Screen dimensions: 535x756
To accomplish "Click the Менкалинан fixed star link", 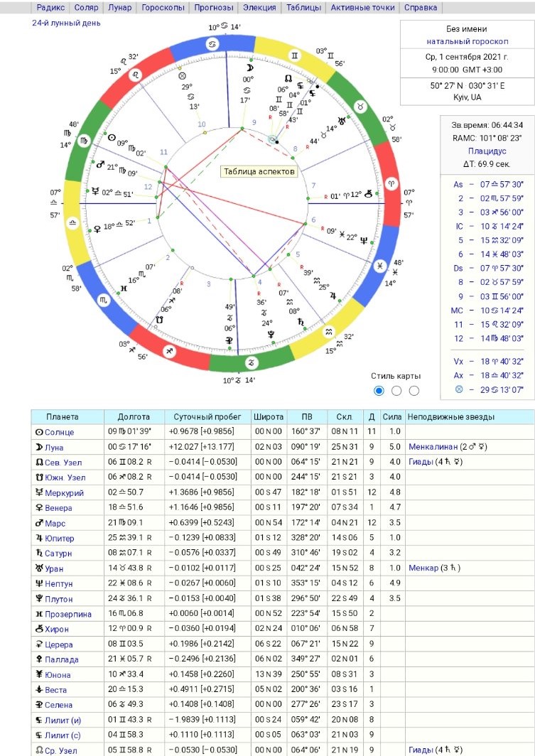I will (x=433, y=447).
